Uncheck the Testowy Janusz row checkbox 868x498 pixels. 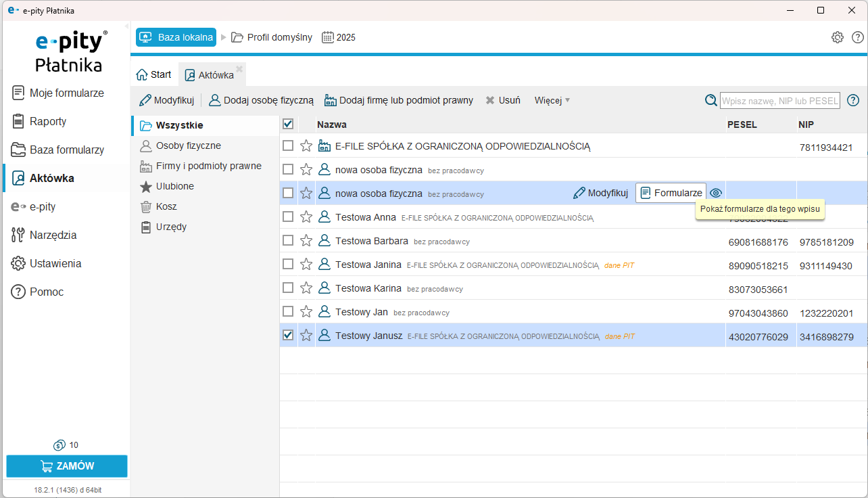pyautogui.click(x=288, y=335)
